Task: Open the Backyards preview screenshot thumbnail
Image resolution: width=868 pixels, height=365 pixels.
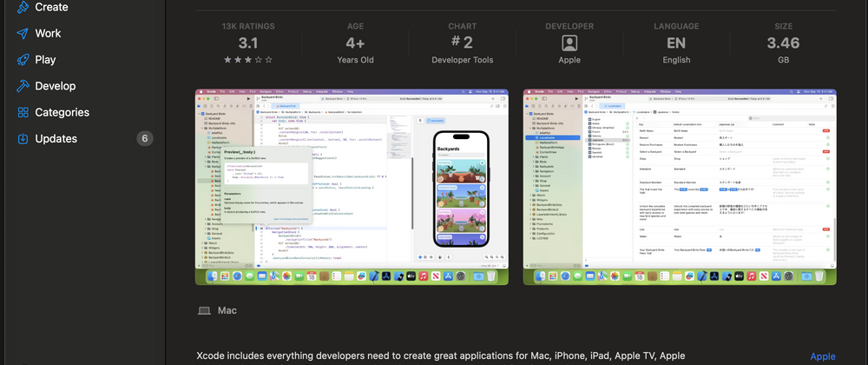Action: coord(352,187)
